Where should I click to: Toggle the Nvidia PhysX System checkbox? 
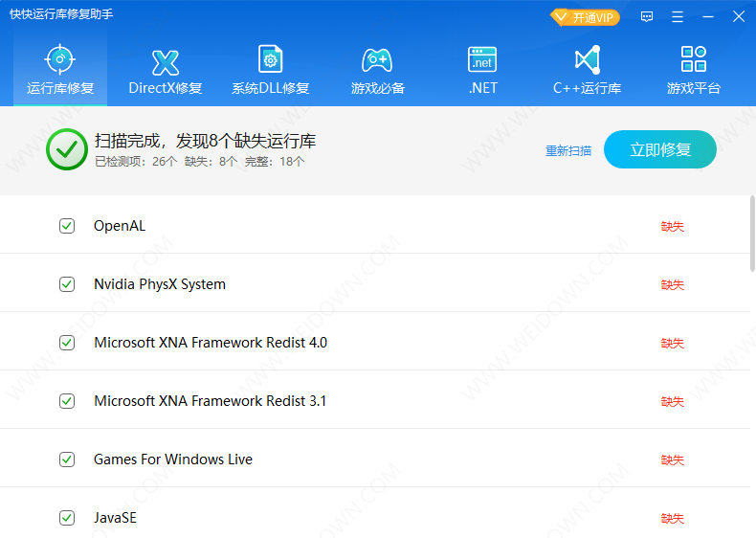pyautogui.click(x=67, y=284)
